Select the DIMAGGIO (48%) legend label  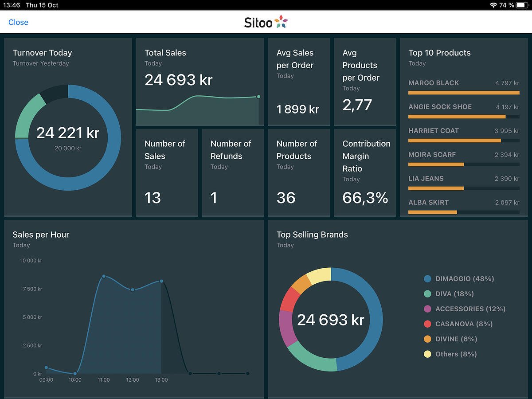[x=465, y=279]
